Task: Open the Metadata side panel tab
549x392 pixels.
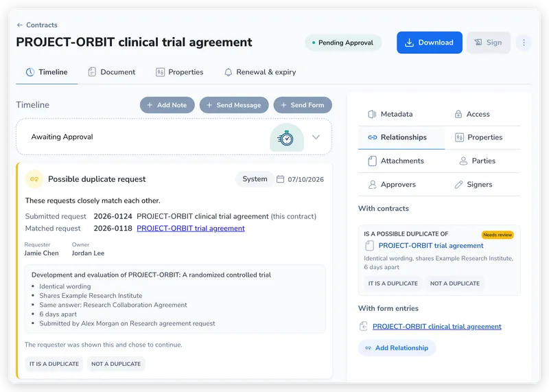Action: pos(390,114)
